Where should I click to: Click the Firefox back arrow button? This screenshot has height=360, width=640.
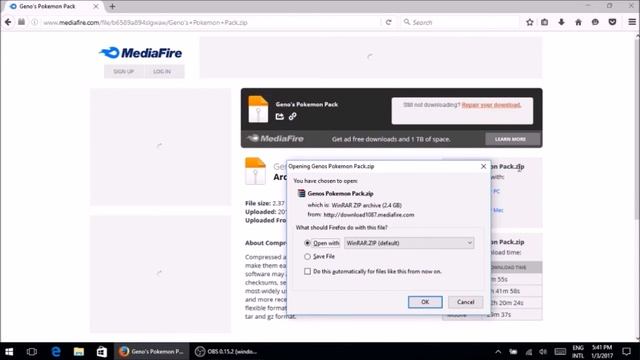8,22
